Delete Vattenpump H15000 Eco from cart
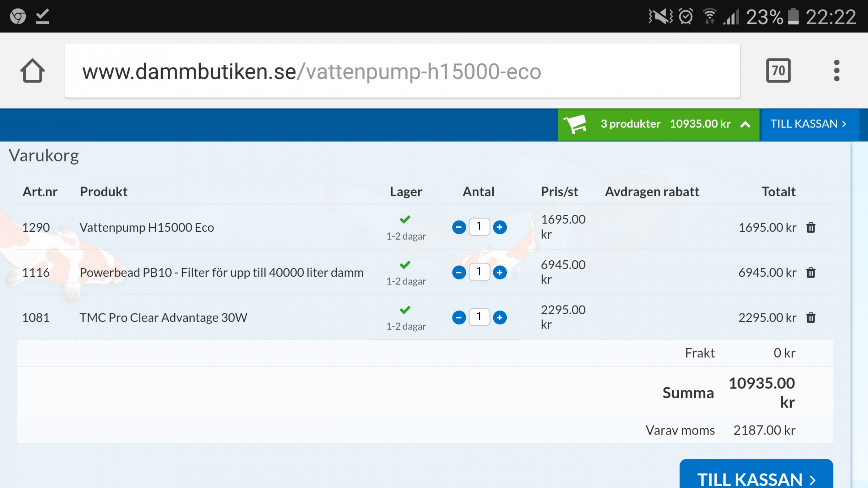The width and height of the screenshot is (868, 488). click(811, 227)
